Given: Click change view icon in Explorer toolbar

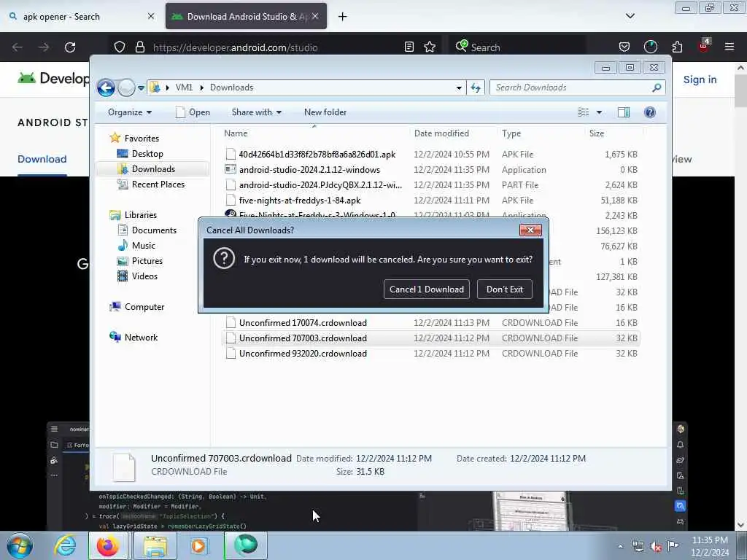Looking at the screenshot, I should pos(584,112).
